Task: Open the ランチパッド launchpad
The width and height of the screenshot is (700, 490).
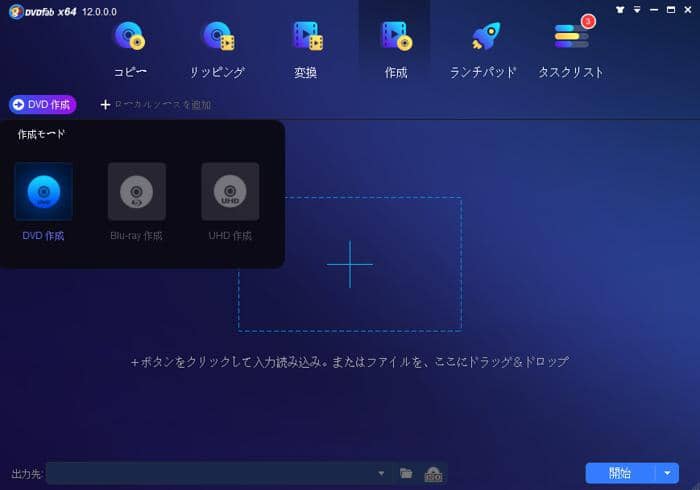Action: [x=483, y=50]
